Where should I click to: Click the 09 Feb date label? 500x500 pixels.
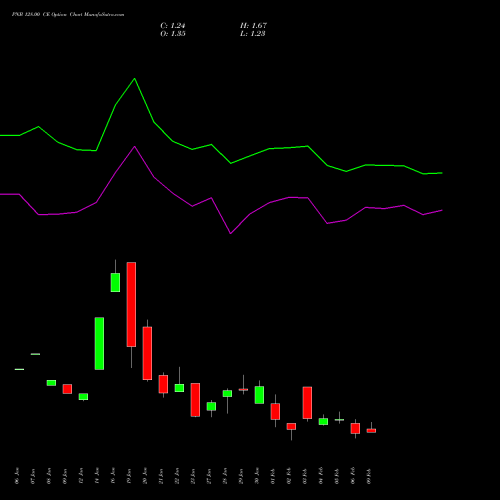(369, 476)
